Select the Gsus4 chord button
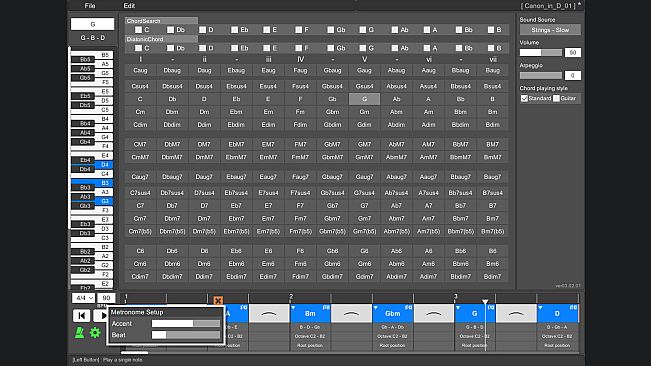Viewport: 651px width, 366px height. [364, 86]
